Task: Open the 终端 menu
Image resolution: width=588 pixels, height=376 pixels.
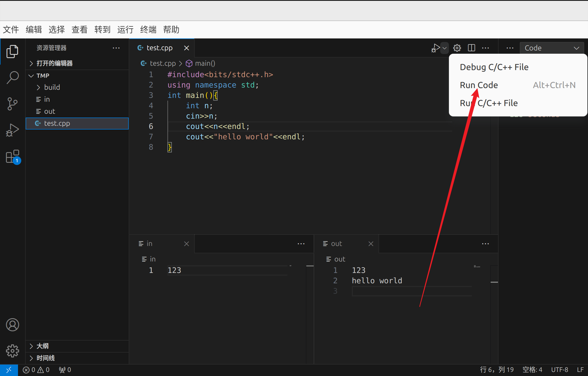Action: point(148,29)
